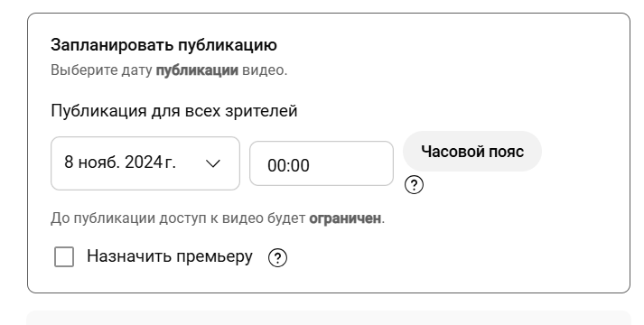
Task: Click the До публикации доступ notice text
Action: [x=218, y=218]
